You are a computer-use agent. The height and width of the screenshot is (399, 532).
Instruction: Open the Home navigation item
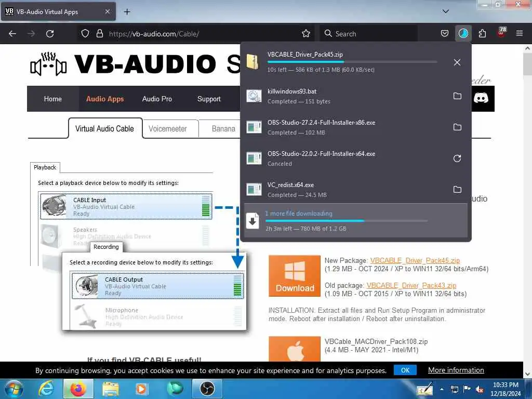52,99
